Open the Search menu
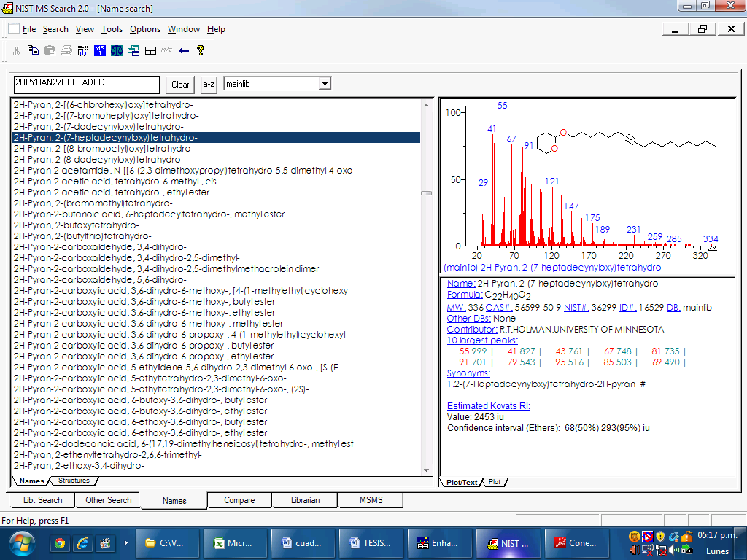Image resolution: width=747 pixels, height=560 pixels. pos(55,29)
